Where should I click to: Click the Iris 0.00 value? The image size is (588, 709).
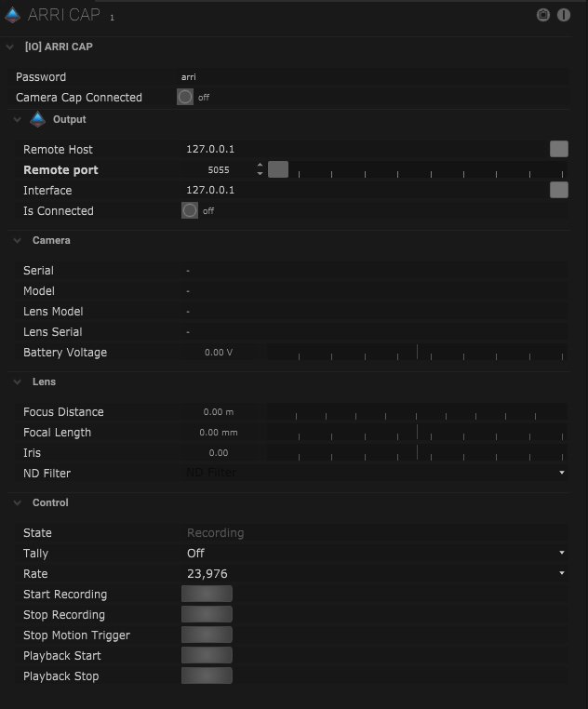click(x=219, y=452)
